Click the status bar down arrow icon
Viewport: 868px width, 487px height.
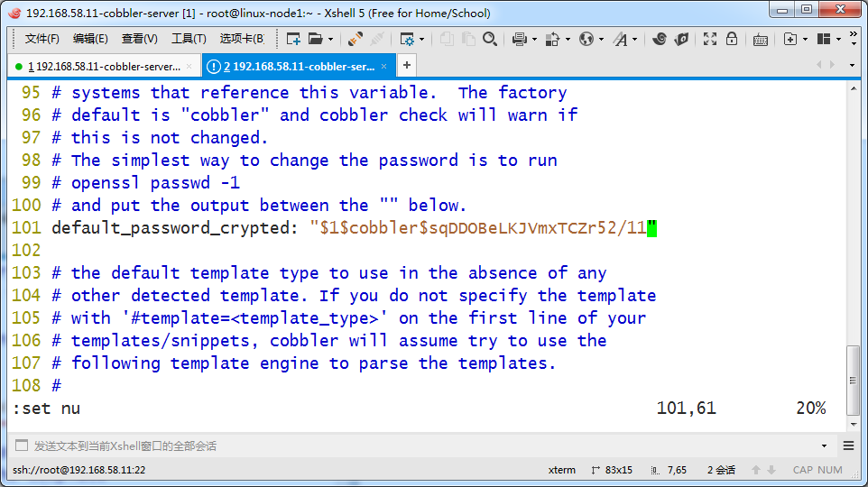tap(771, 470)
